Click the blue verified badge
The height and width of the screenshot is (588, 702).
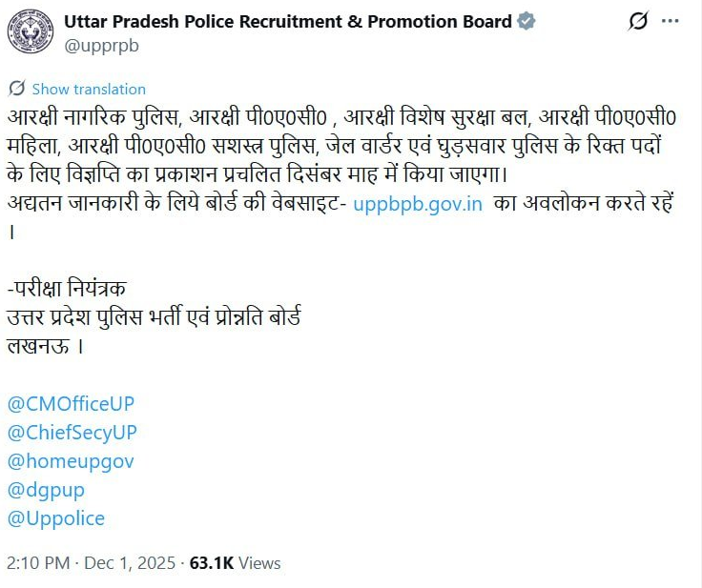click(526, 21)
